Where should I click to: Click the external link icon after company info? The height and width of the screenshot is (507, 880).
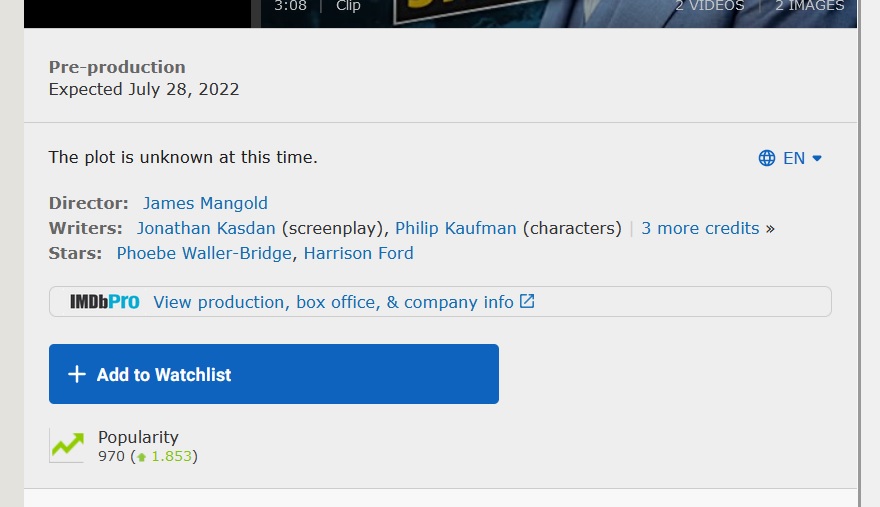pos(527,301)
